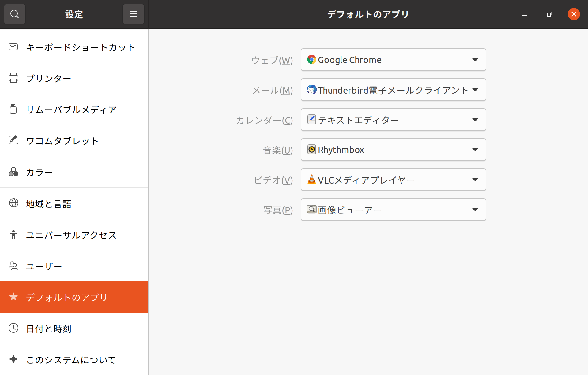Click the 音楽(U) label
This screenshot has height=375, width=588.
click(278, 150)
